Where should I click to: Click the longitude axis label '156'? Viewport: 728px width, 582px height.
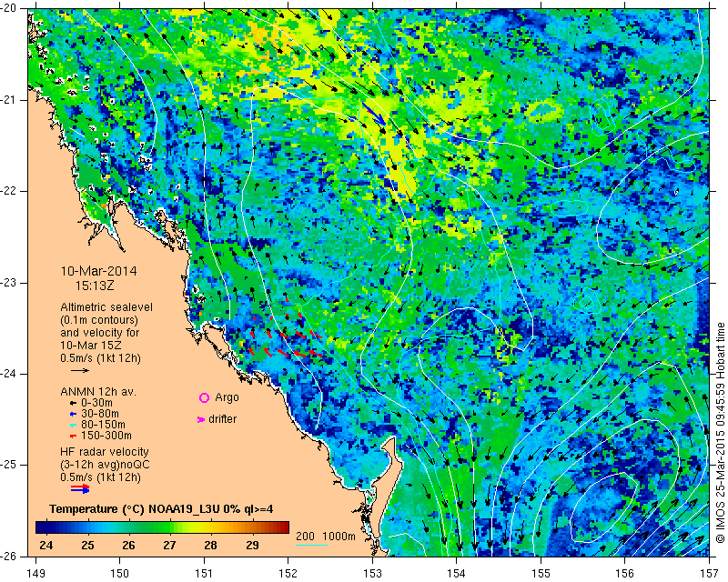[x=625, y=574]
